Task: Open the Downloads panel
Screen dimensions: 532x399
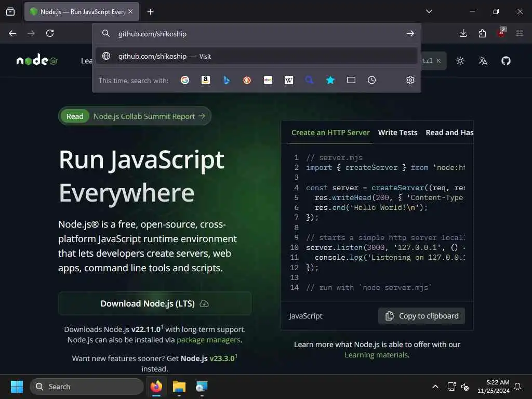Action: [463, 33]
